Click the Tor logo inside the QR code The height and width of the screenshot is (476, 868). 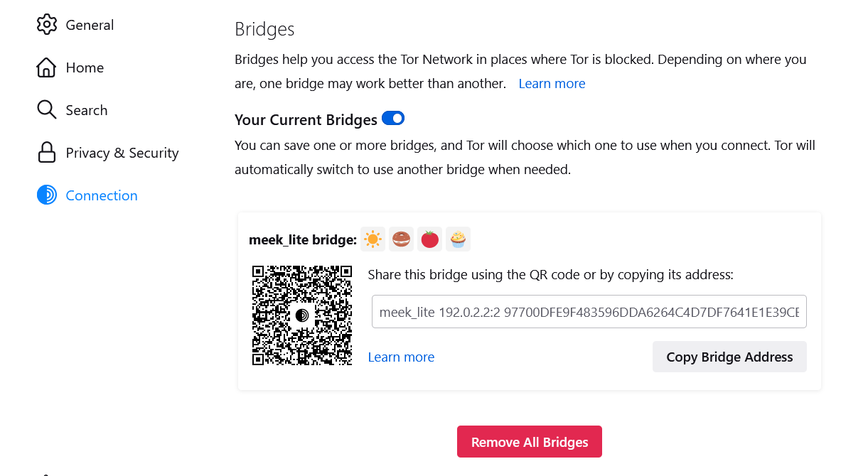pyautogui.click(x=302, y=315)
